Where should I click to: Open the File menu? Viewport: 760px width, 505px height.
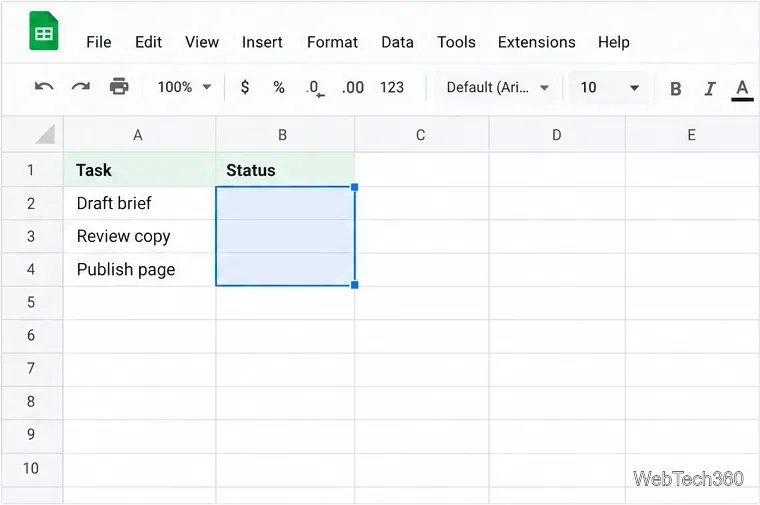click(x=99, y=42)
